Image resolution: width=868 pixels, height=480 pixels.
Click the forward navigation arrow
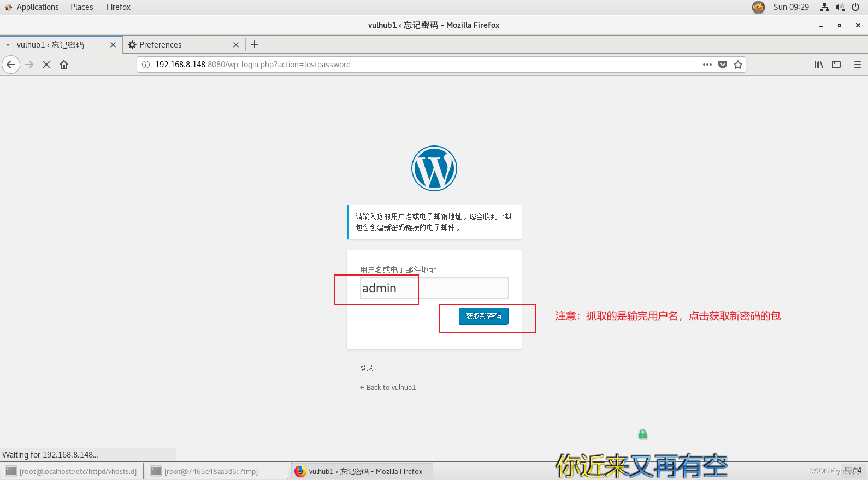tap(29, 65)
